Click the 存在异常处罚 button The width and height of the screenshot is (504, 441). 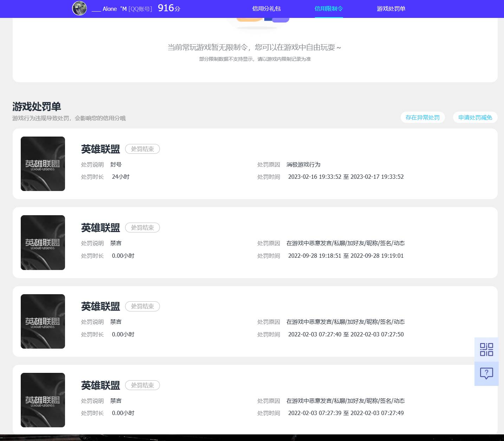tap(422, 117)
